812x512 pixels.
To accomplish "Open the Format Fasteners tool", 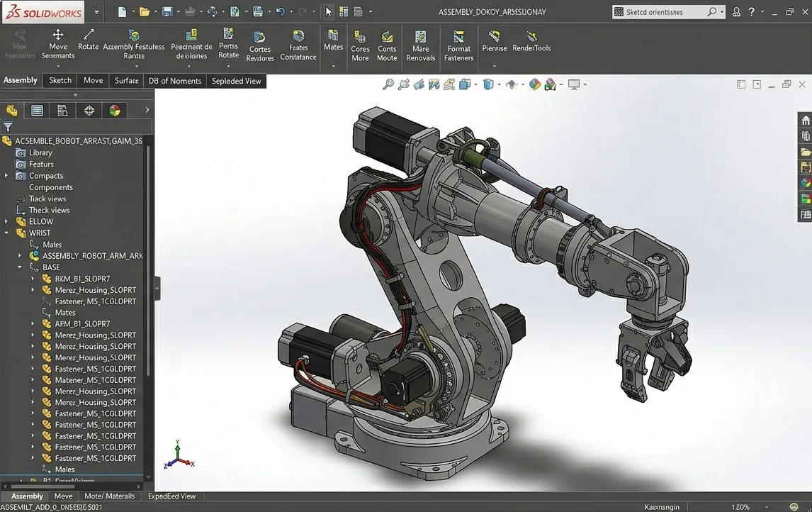I will (458, 45).
